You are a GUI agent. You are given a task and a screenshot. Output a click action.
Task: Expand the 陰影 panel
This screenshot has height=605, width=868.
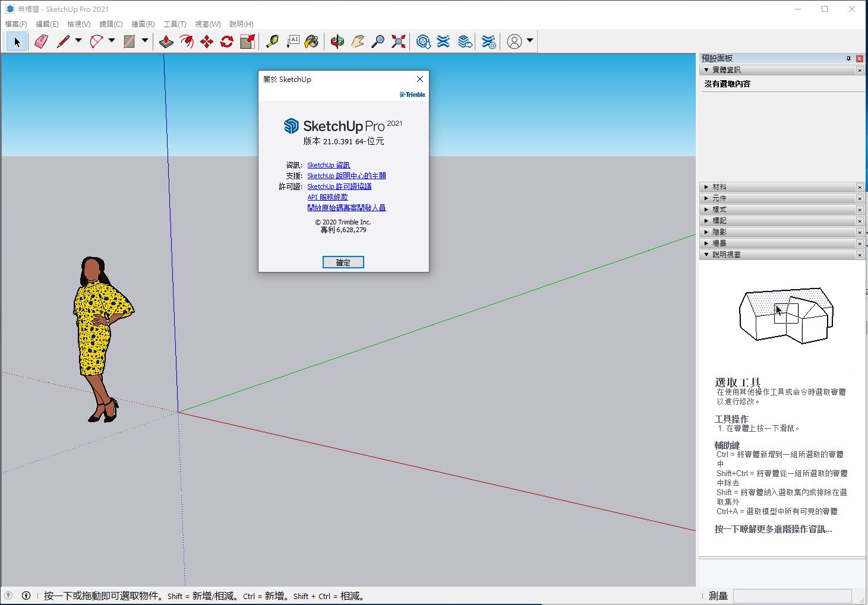point(706,232)
